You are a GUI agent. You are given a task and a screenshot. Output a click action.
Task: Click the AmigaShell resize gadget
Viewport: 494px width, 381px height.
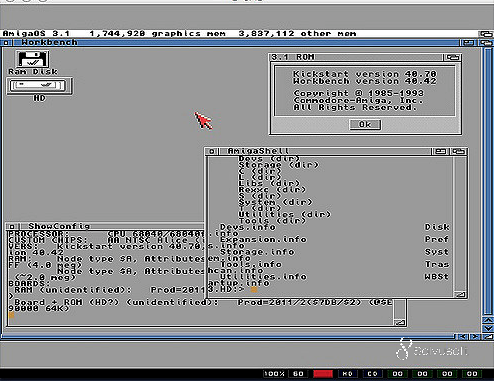click(460, 295)
